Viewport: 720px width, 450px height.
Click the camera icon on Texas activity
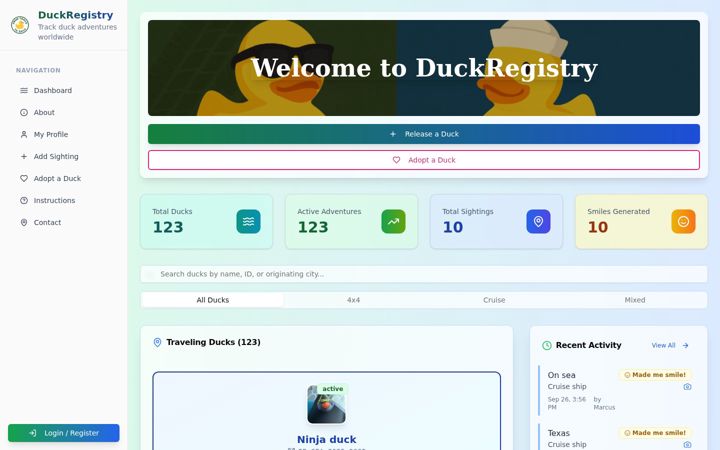click(687, 444)
